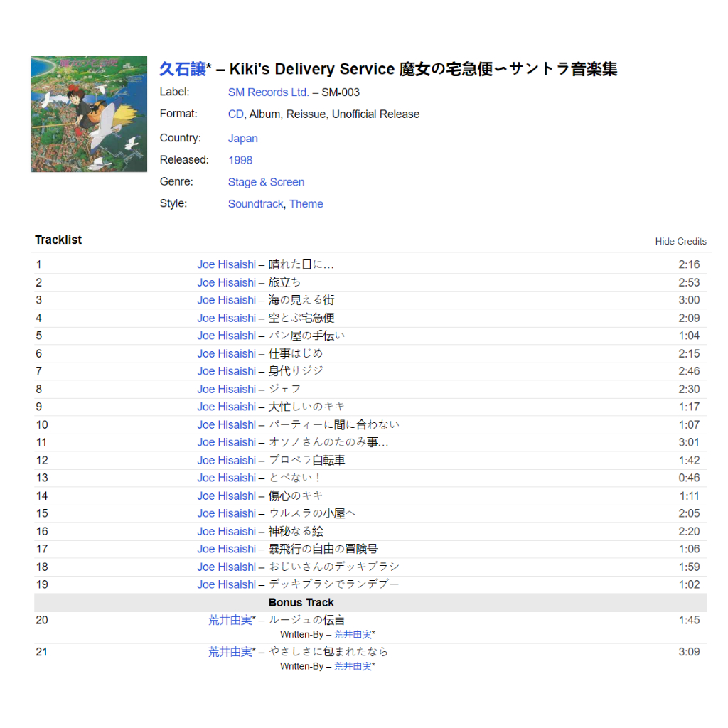728x728 pixels.
Task: Click the 3:01 duration of track 11
Action: click(x=689, y=442)
